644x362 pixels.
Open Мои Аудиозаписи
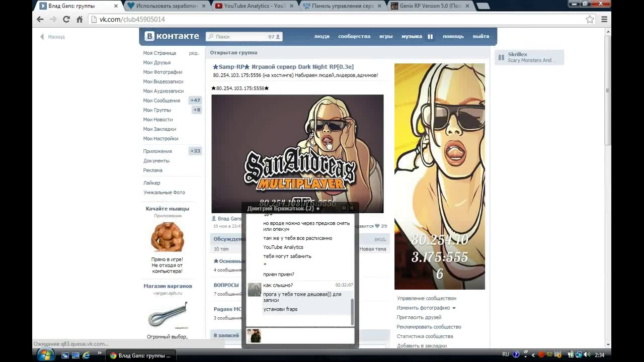click(x=163, y=91)
